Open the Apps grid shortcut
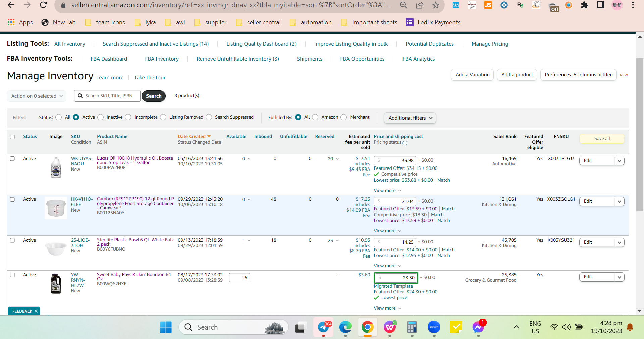644x339 pixels. [20, 22]
